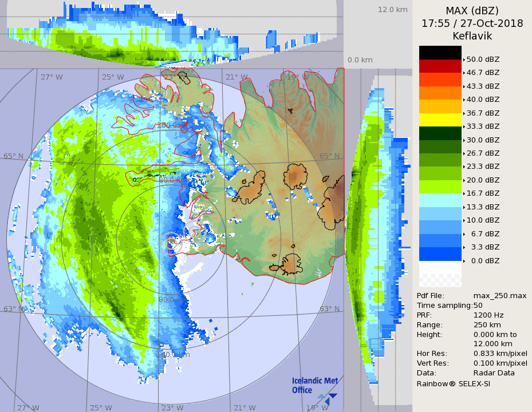Click the Keflavik station name in the header

pos(472,36)
